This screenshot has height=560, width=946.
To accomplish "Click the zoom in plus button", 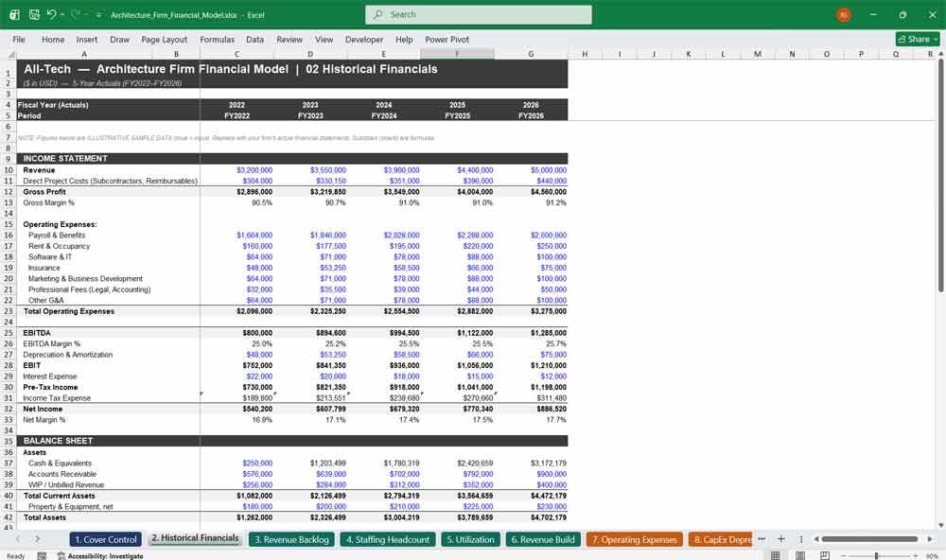I will pos(915,555).
